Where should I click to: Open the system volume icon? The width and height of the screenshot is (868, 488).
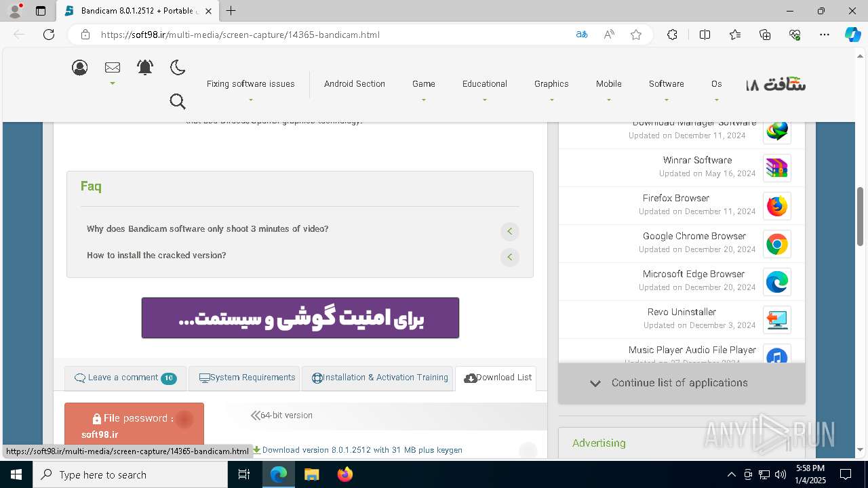(781, 474)
